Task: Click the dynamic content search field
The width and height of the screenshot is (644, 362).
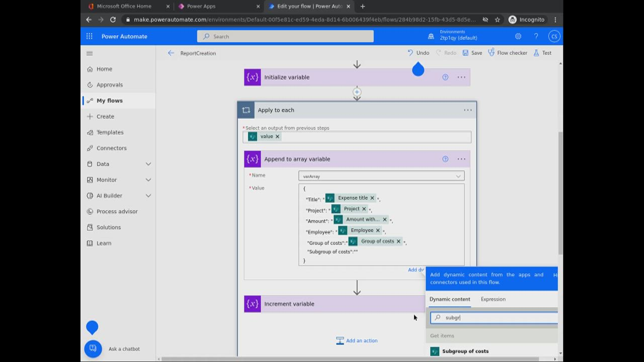Action: pos(494,318)
